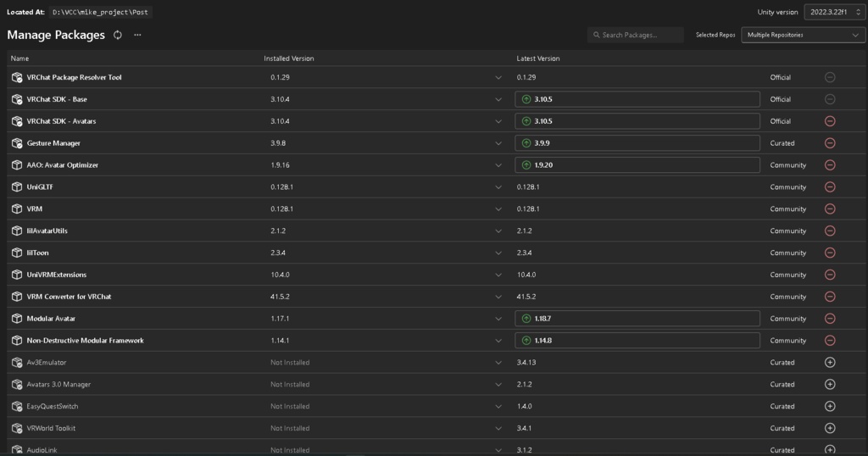Click the package icon beside lilToon

click(x=17, y=253)
